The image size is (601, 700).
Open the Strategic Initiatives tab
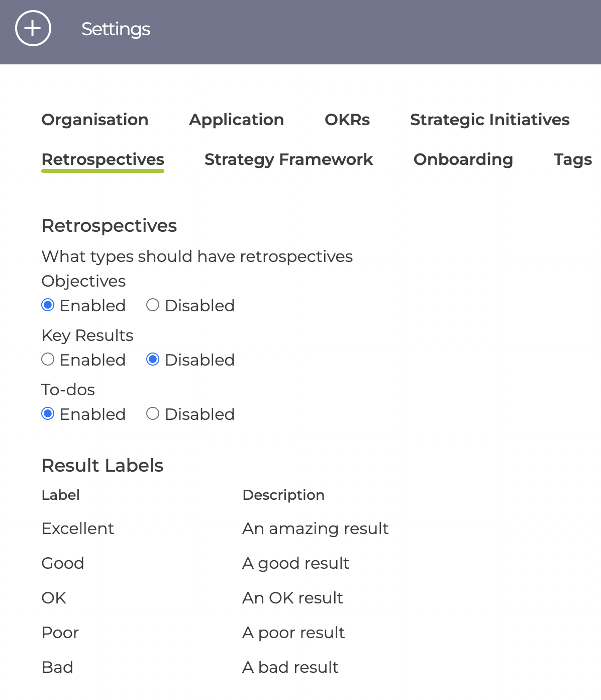[490, 120]
